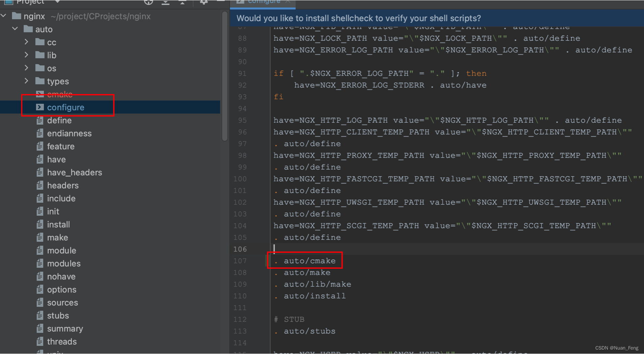This screenshot has height=354, width=644.
Task: Expand the lib folder
Action: click(26, 55)
